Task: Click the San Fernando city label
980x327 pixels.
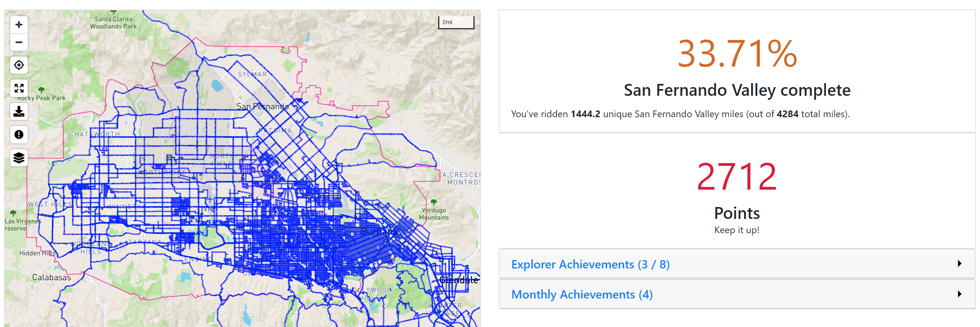Action: [262, 106]
